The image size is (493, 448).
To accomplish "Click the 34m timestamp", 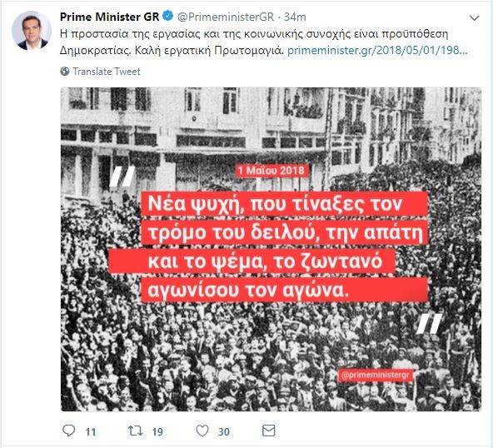I will tap(295, 17).
